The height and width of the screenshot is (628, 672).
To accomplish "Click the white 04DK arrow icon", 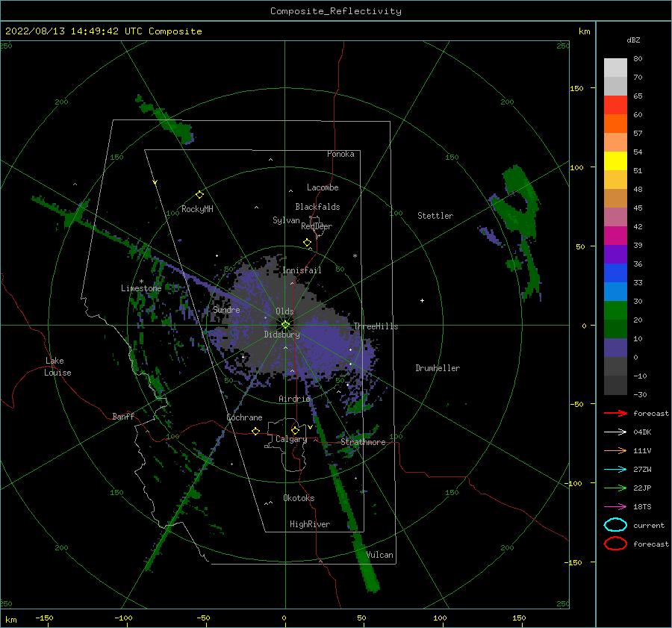I will 615,432.
